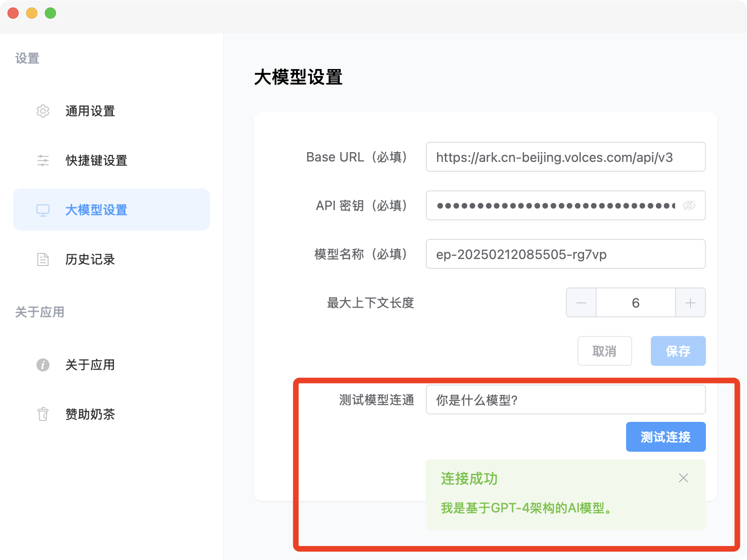Open 快捷键设置 menu item
Image resolution: width=747 pixels, height=560 pixels.
pyautogui.click(x=112, y=161)
